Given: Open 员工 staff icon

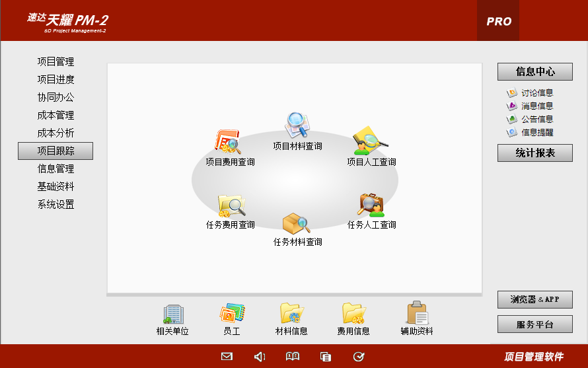Looking at the screenshot, I should coord(232,314).
